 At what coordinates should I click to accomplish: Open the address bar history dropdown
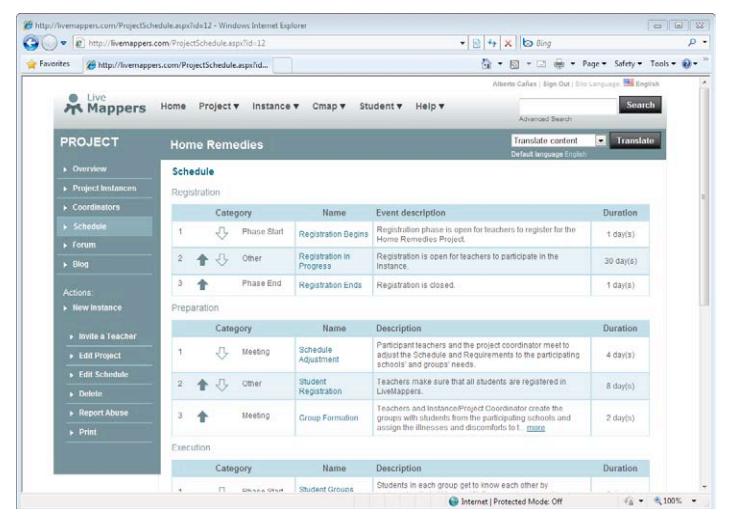tap(462, 43)
